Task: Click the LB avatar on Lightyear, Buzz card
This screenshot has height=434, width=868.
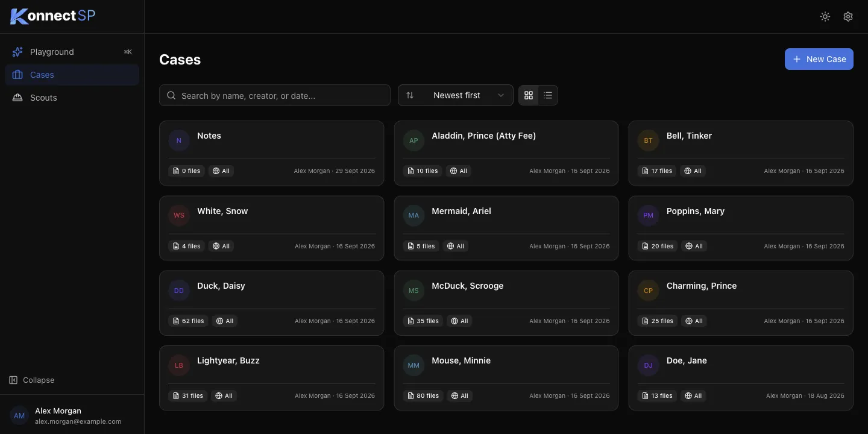Action: pos(179,365)
